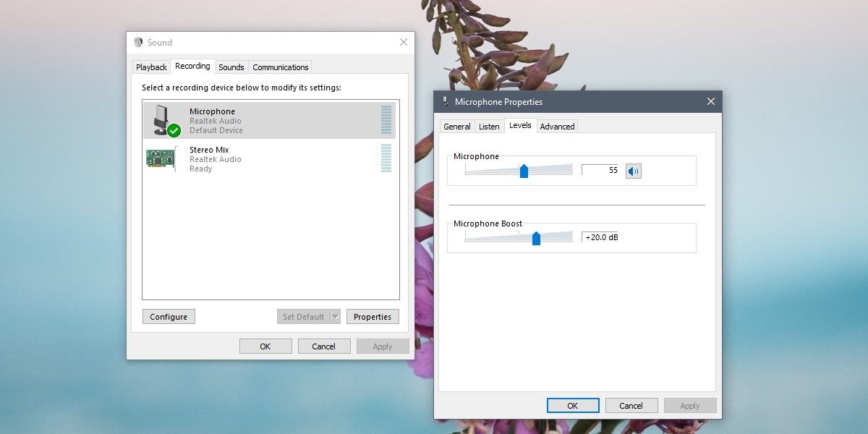Viewport: 868px width, 434px height.
Task: Click the Microphone Boost slider thumb
Action: [536, 238]
